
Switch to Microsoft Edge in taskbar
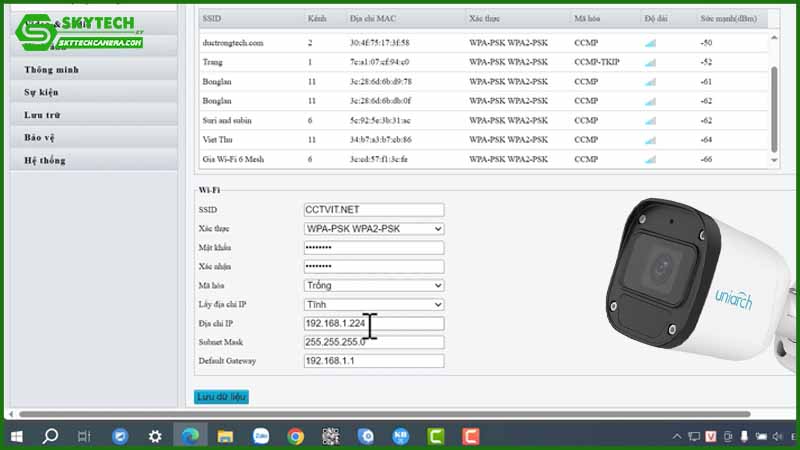pos(189,436)
